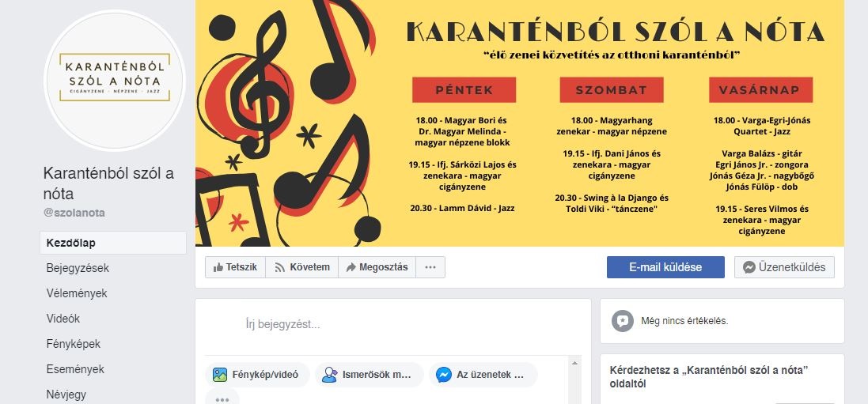This screenshot has height=404, width=868.
Task: Open the Bejegyzések section
Action: click(x=78, y=269)
